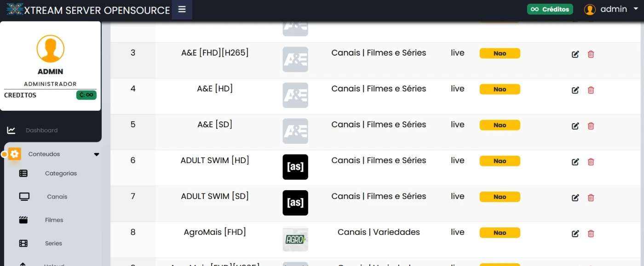Click the gear icon next to Conteudos
This screenshot has height=266, width=644.
click(x=15, y=154)
